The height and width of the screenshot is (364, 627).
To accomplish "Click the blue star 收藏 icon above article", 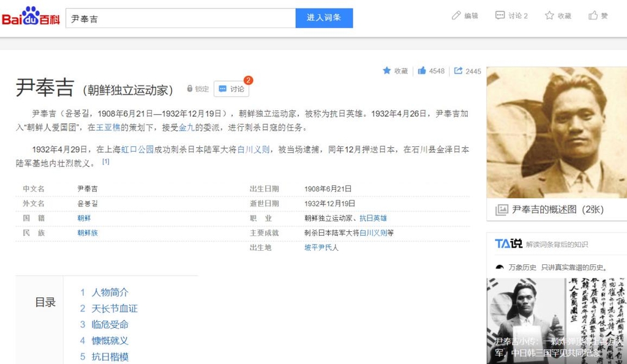I will click(x=387, y=71).
